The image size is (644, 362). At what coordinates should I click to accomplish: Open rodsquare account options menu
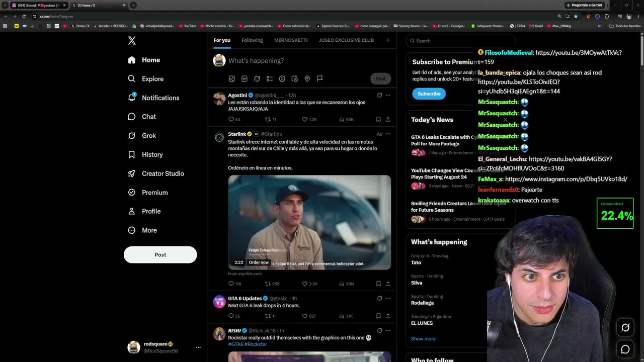(x=198, y=347)
